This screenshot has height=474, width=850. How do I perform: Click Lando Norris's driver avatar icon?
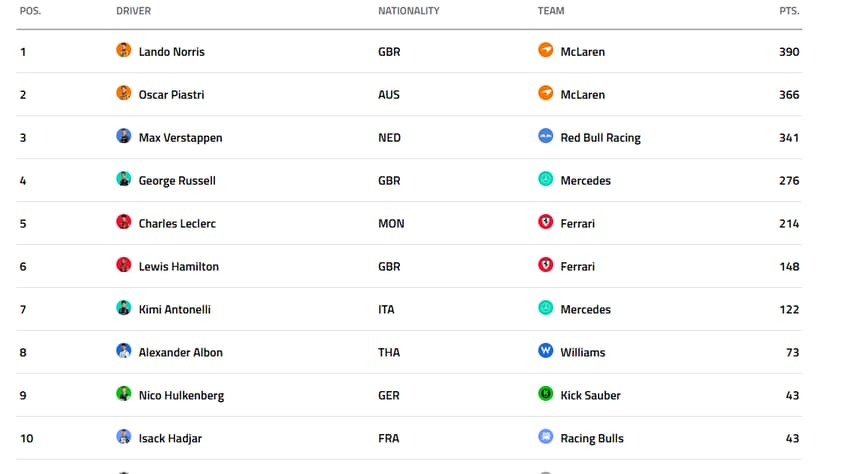click(x=124, y=50)
